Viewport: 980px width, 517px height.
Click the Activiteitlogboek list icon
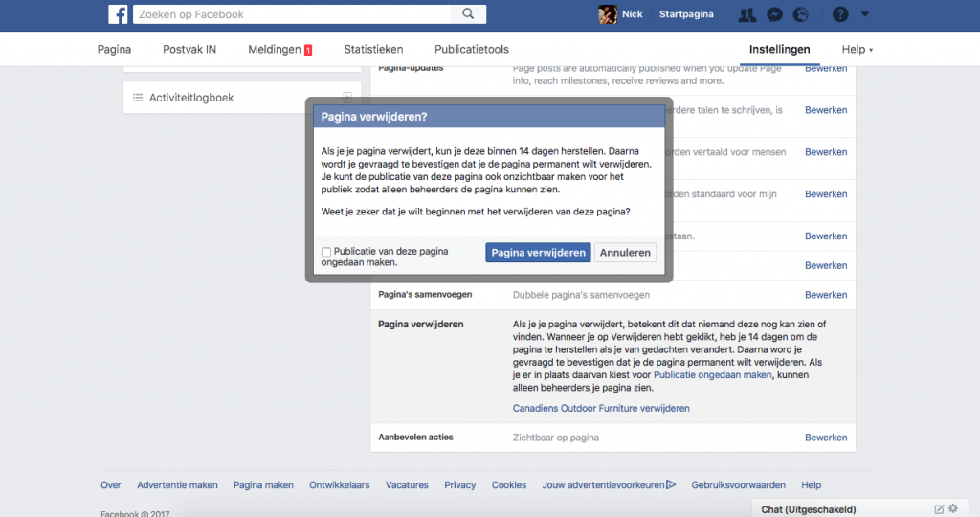(x=138, y=98)
